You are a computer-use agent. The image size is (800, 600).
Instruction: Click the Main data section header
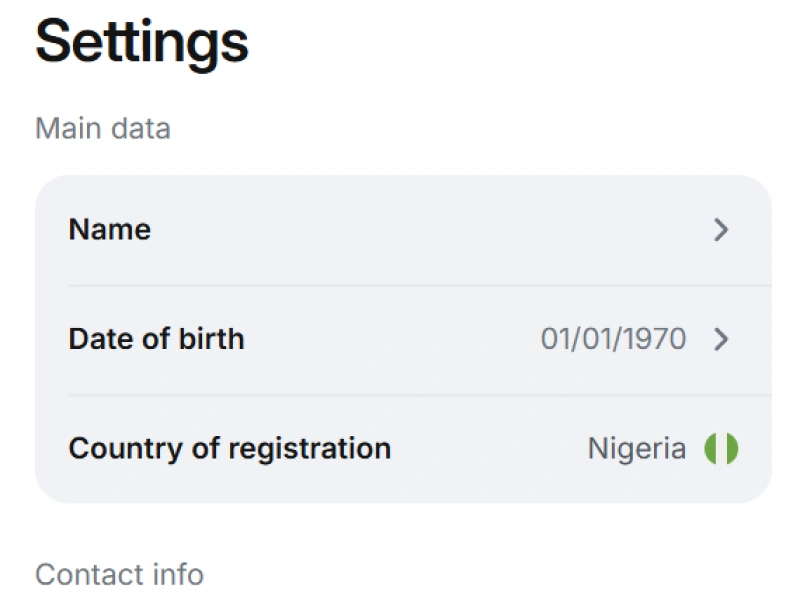103,129
